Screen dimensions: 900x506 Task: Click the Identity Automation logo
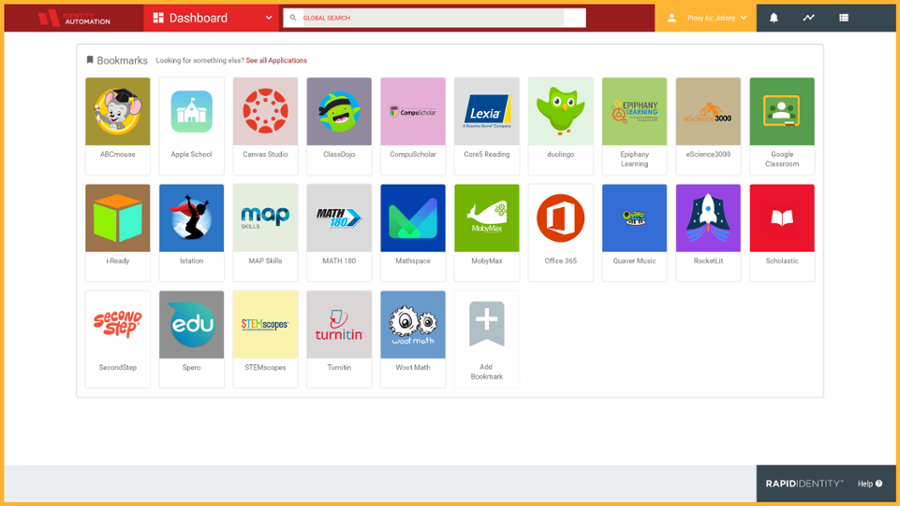[x=74, y=18]
